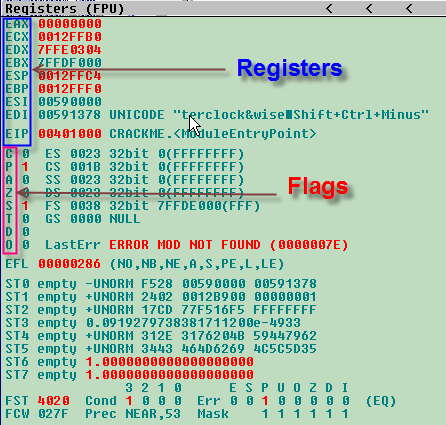This screenshot has height=425, width=446.
Task: Toggle the S sign flag value
Action: point(26,206)
